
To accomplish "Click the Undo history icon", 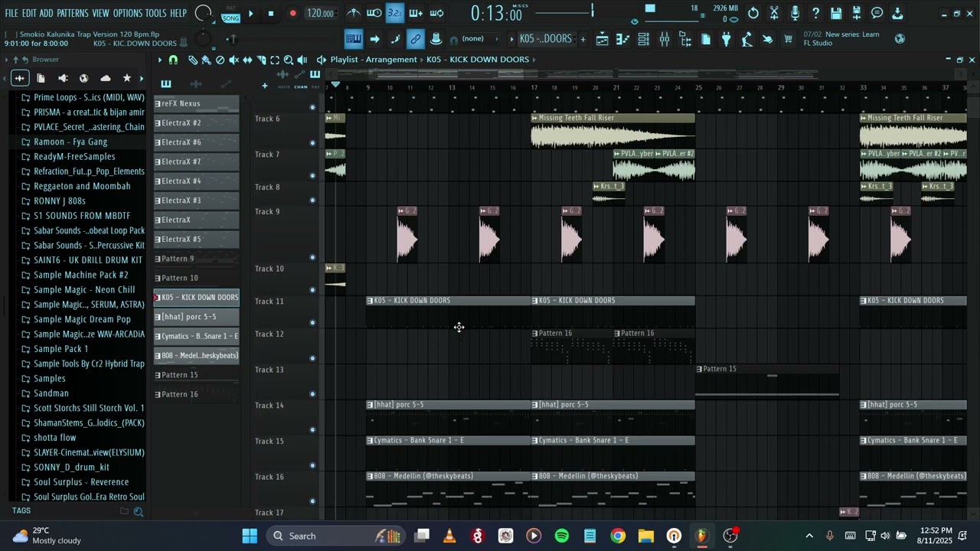I will click(x=753, y=13).
